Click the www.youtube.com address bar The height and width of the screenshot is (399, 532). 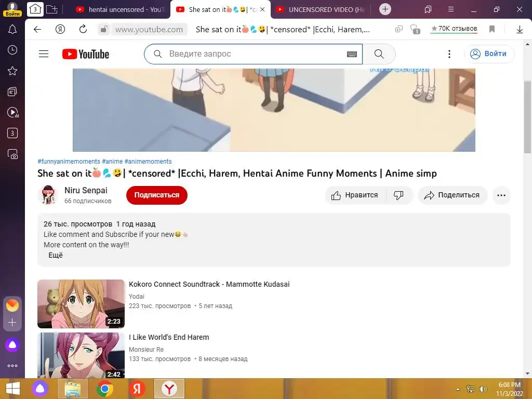pyautogui.click(x=149, y=30)
